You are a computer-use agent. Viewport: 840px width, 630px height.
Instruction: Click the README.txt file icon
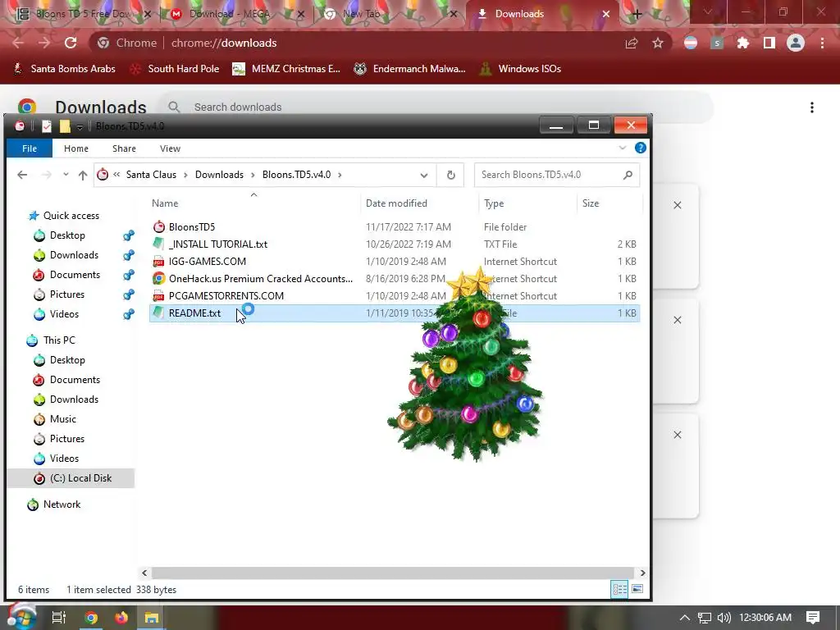(158, 313)
